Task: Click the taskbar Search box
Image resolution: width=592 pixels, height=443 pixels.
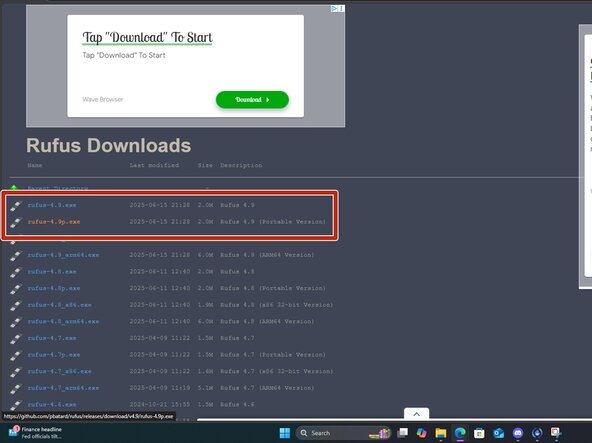Action: [x=343, y=433]
